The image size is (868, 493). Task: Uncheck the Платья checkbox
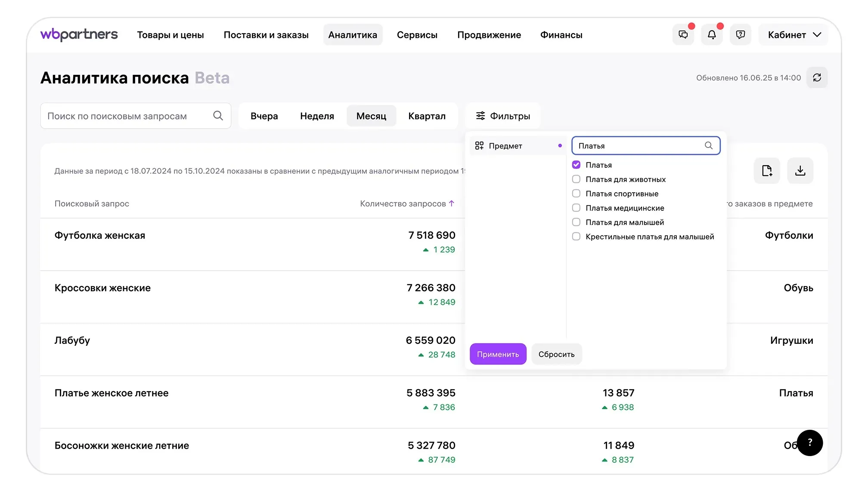(x=576, y=165)
